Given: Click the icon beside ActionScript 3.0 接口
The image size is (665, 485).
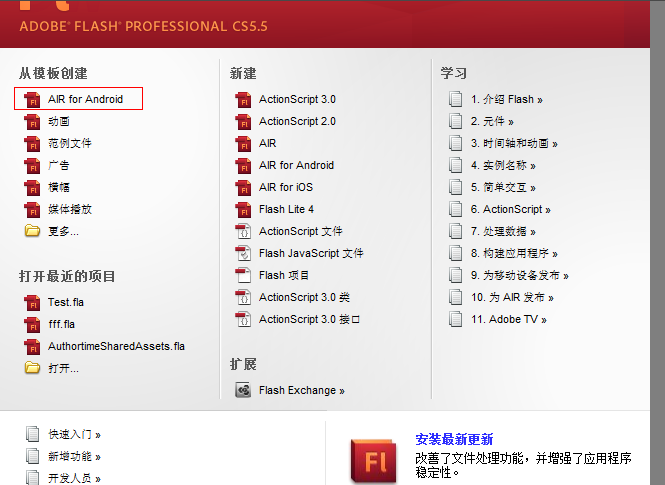Looking at the screenshot, I should (x=243, y=320).
